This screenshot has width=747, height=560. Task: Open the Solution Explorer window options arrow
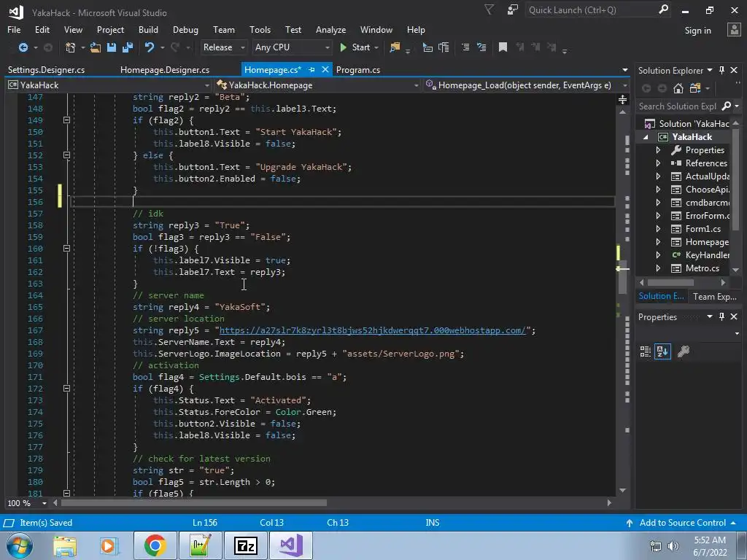click(709, 70)
